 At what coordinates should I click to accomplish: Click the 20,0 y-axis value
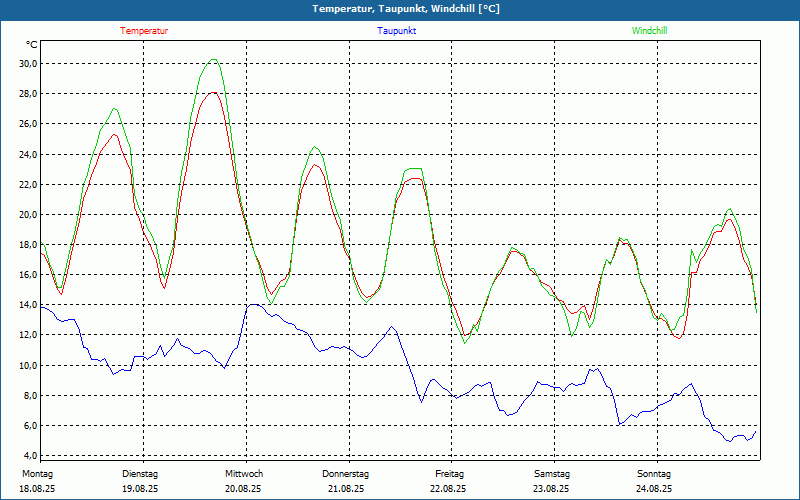28,214
